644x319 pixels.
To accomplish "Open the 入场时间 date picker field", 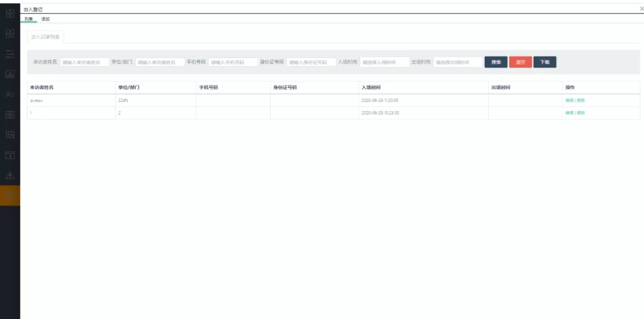I will [x=385, y=62].
